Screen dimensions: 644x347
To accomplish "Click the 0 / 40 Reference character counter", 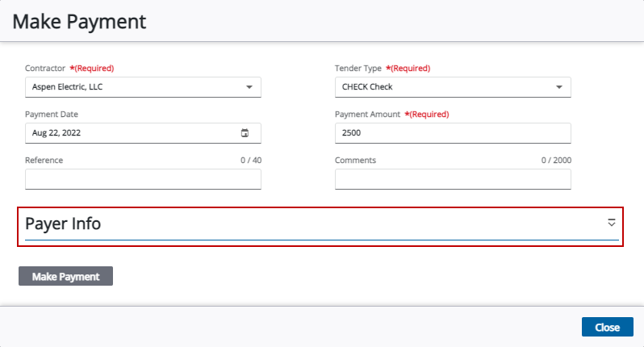I will coord(251,160).
